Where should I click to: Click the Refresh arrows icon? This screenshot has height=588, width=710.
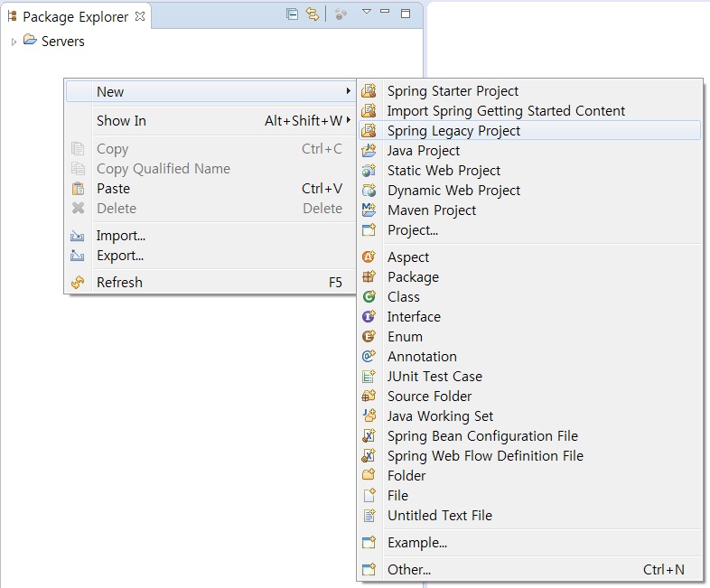tap(78, 283)
